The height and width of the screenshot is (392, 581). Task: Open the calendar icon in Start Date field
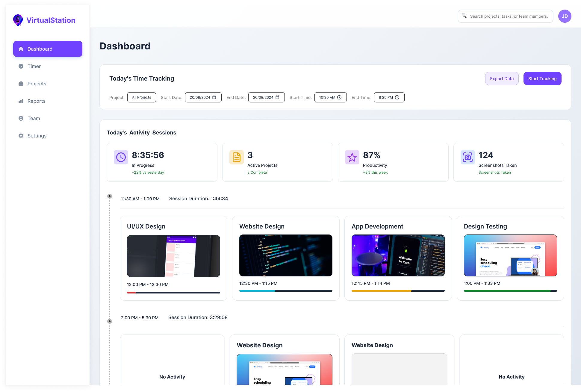pyautogui.click(x=214, y=97)
